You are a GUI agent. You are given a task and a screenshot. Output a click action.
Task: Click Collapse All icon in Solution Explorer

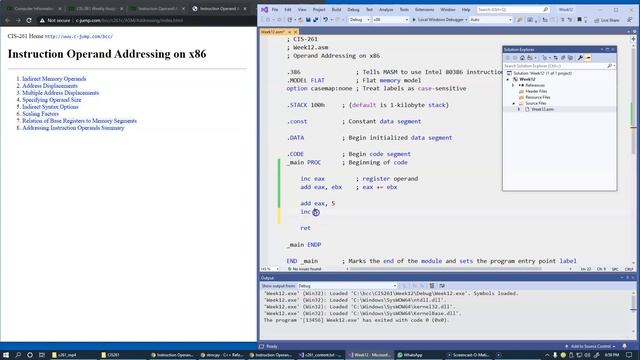563,58
